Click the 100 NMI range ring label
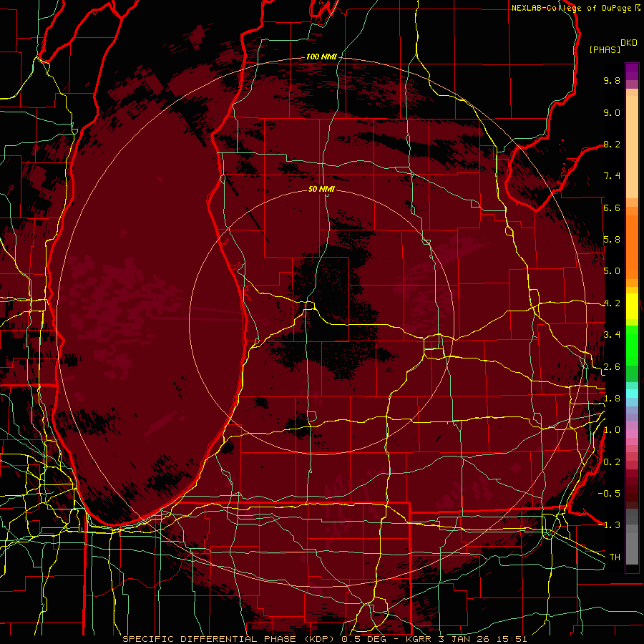This screenshot has width=644, height=644. pos(321,57)
